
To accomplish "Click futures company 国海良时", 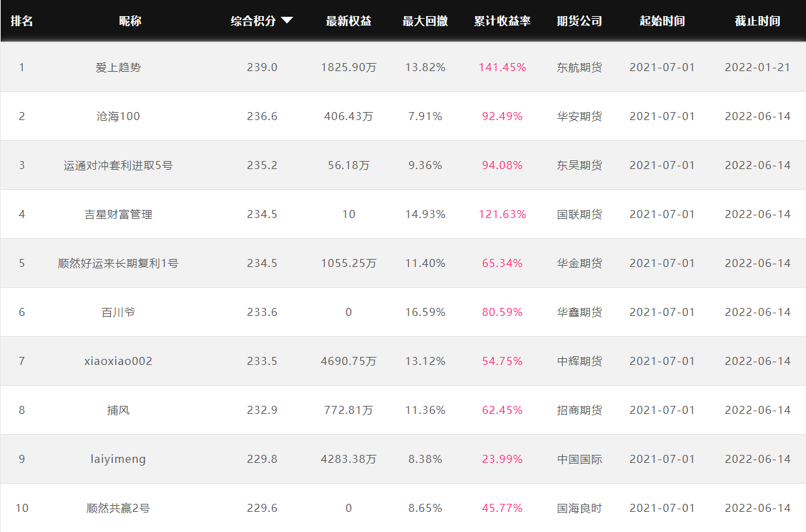I will coord(580,508).
